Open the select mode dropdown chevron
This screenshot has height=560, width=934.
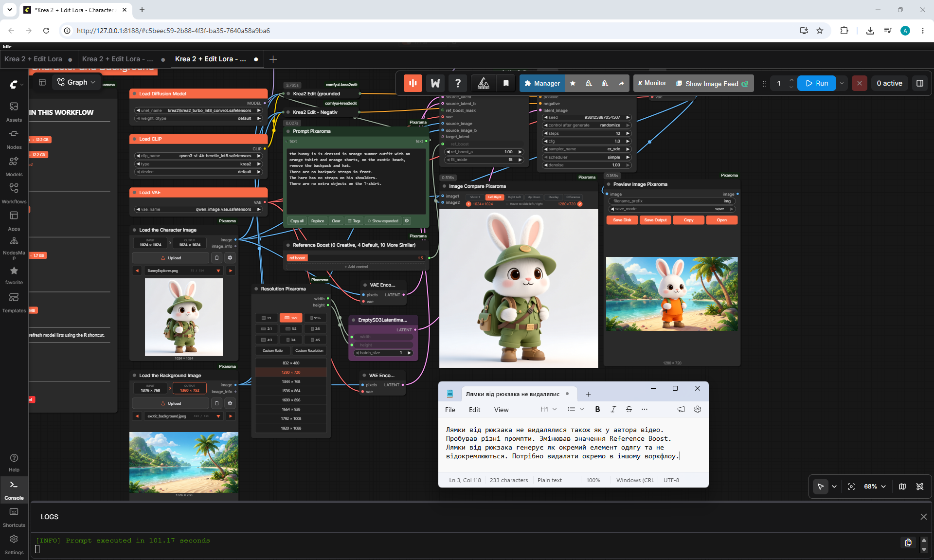[834, 487]
